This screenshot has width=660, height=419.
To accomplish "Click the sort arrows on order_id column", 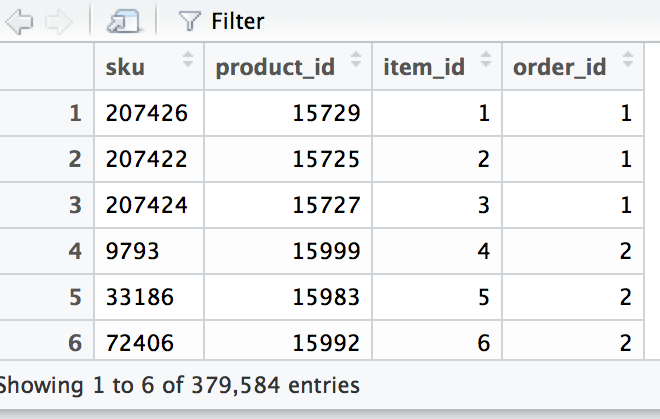I will click(627, 64).
